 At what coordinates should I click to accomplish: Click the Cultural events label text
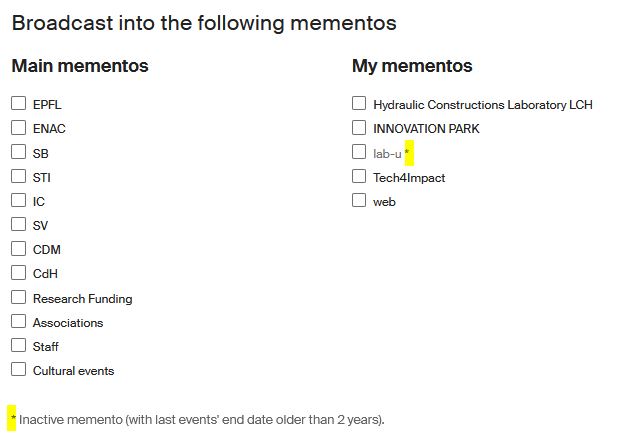click(73, 371)
